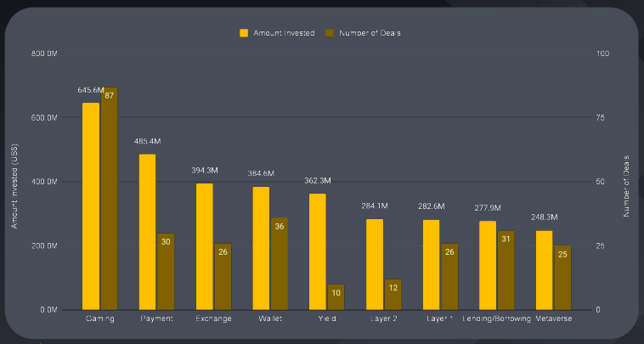The width and height of the screenshot is (644, 344).
Task: Click the Gaming category axis label
Action: coord(99,319)
